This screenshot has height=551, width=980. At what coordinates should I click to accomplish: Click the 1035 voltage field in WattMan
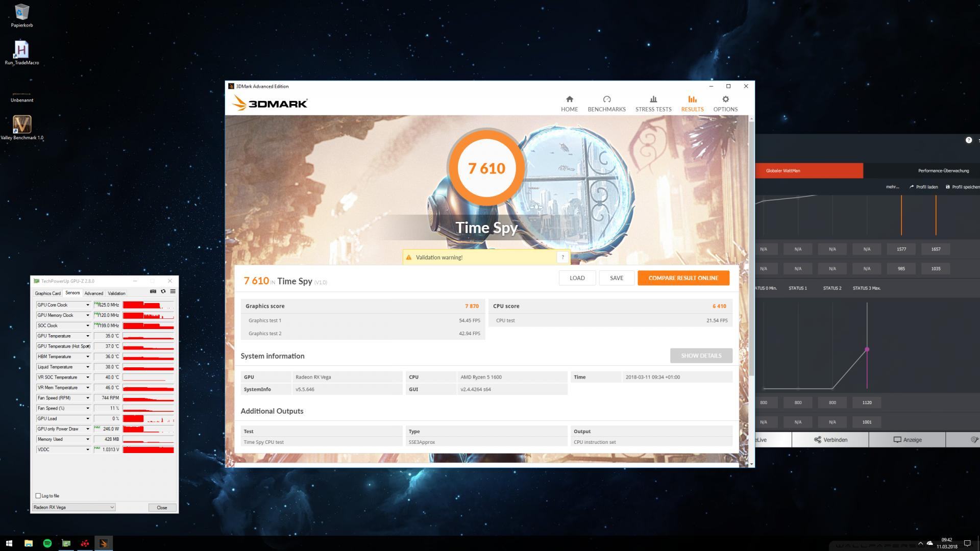(935, 268)
